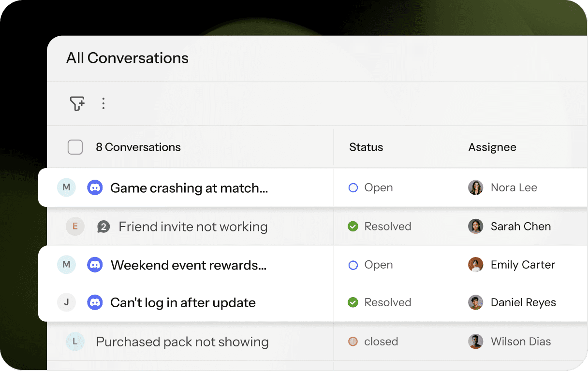This screenshot has height=371, width=588.
Task: Click Resolved status text on Friend invite row
Action: click(x=388, y=226)
